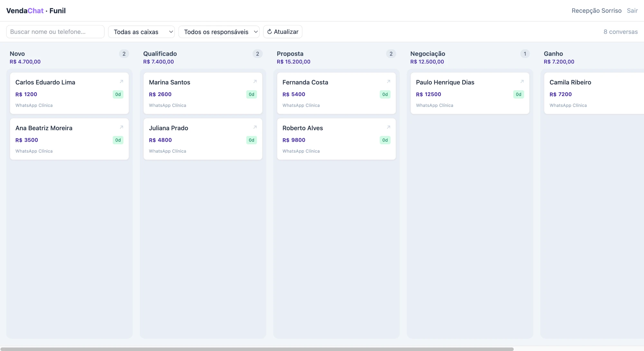Click the Negociação column header
The width and height of the screenshot is (644, 351).
tap(428, 54)
